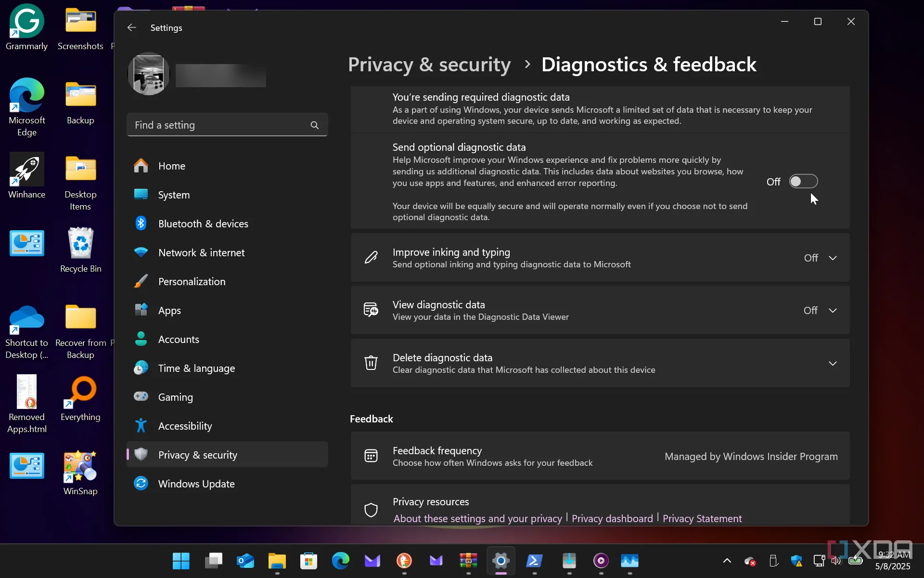The width and height of the screenshot is (924, 578).
Task: Select Grammarly desktop shortcut
Action: pos(26,27)
